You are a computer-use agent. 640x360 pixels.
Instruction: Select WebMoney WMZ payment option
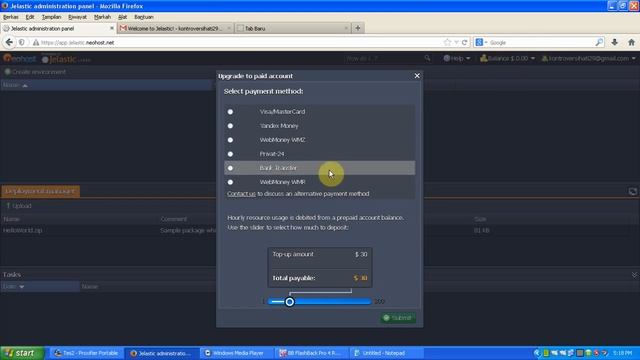click(x=230, y=140)
